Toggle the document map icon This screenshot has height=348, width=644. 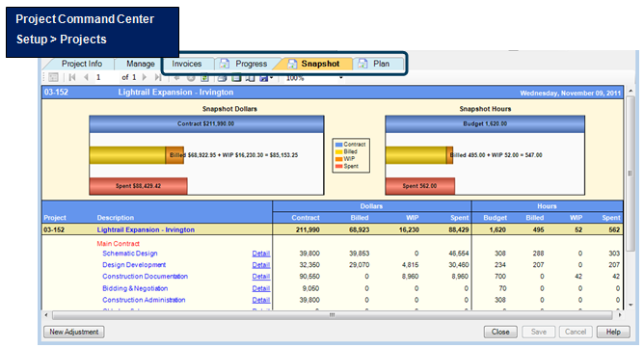pyautogui.click(x=53, y=77)
